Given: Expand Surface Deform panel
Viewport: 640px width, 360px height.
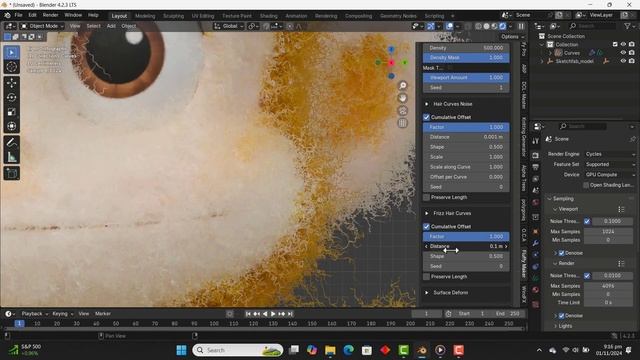Looking at the screenshot, I should [x=427, y=293].
